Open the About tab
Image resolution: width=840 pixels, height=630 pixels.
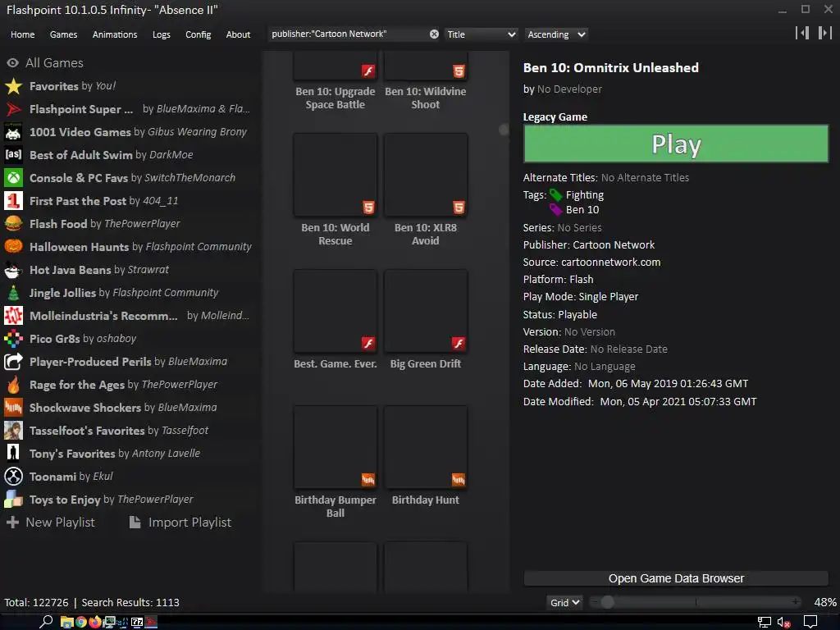pos(238,34)
